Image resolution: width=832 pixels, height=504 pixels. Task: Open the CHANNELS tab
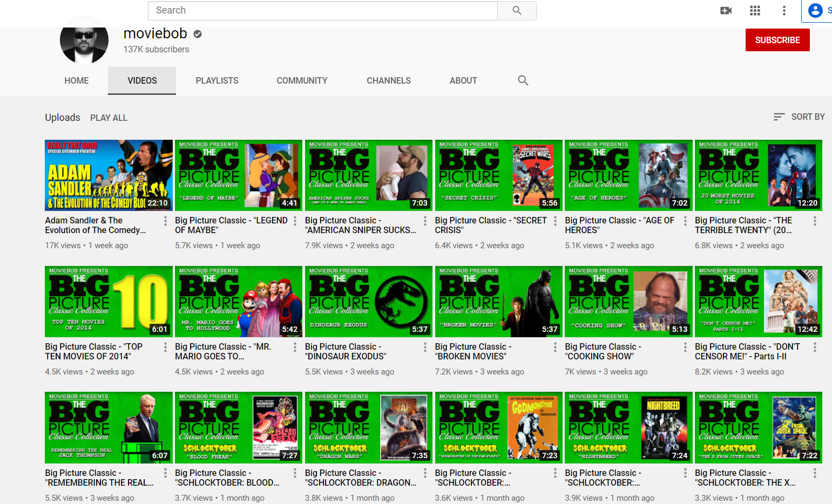point(389,80)
